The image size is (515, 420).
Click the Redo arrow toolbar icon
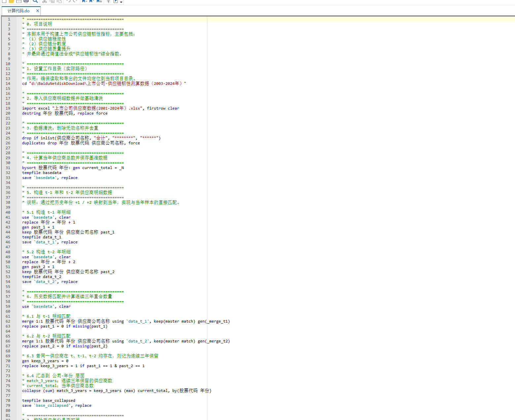click(x=75, y=1)
